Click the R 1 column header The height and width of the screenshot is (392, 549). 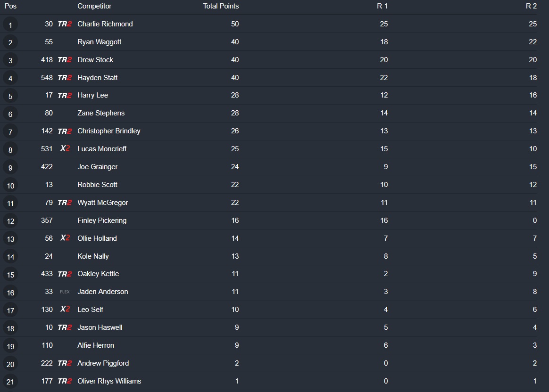point(382,6)
